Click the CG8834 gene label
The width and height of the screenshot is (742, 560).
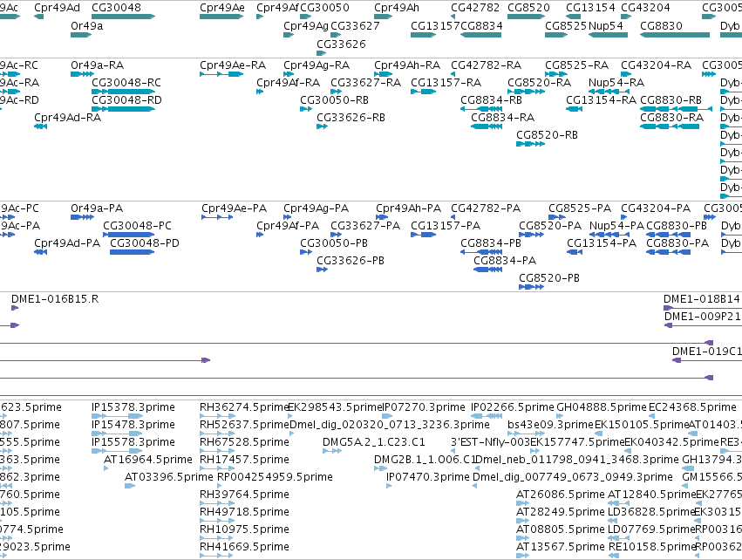coord(481,25)
